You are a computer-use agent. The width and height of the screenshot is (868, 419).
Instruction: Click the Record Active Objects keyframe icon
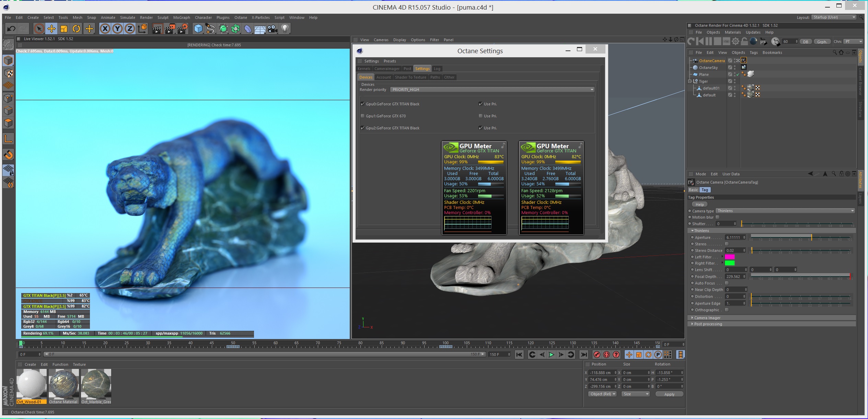pos(597,354)
